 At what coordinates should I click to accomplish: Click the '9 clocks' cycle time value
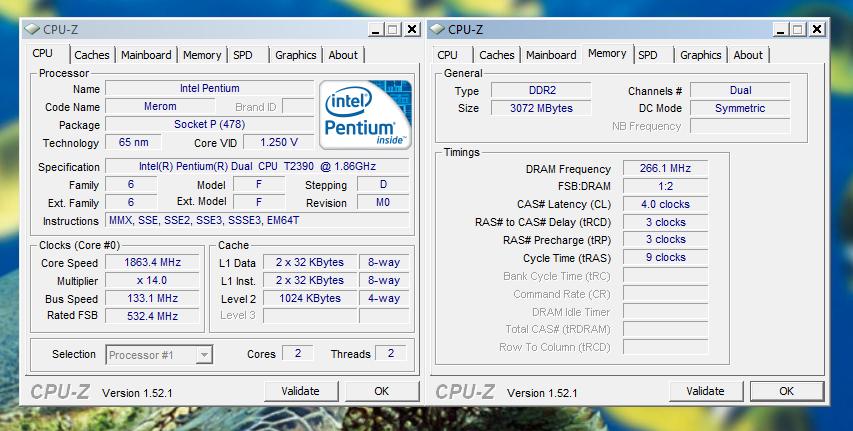665,257
